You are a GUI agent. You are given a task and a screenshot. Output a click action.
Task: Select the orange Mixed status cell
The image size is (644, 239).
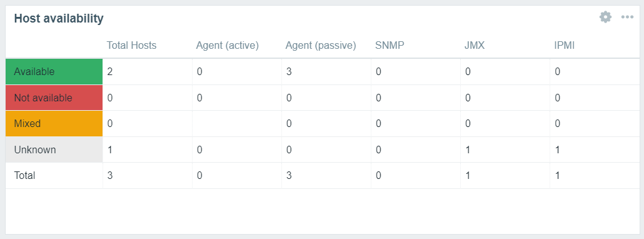[x=54, y=124]
